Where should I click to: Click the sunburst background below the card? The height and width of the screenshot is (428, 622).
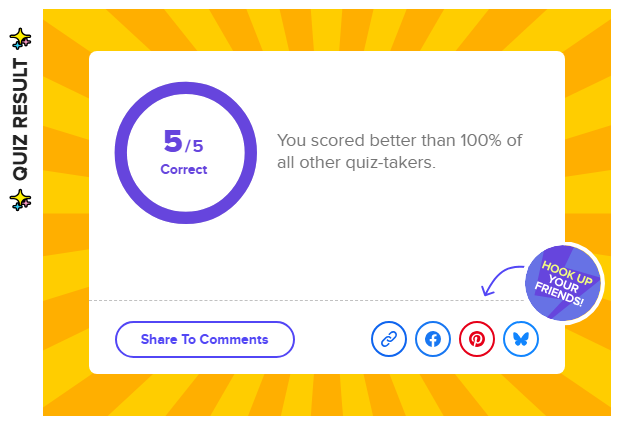327,395
